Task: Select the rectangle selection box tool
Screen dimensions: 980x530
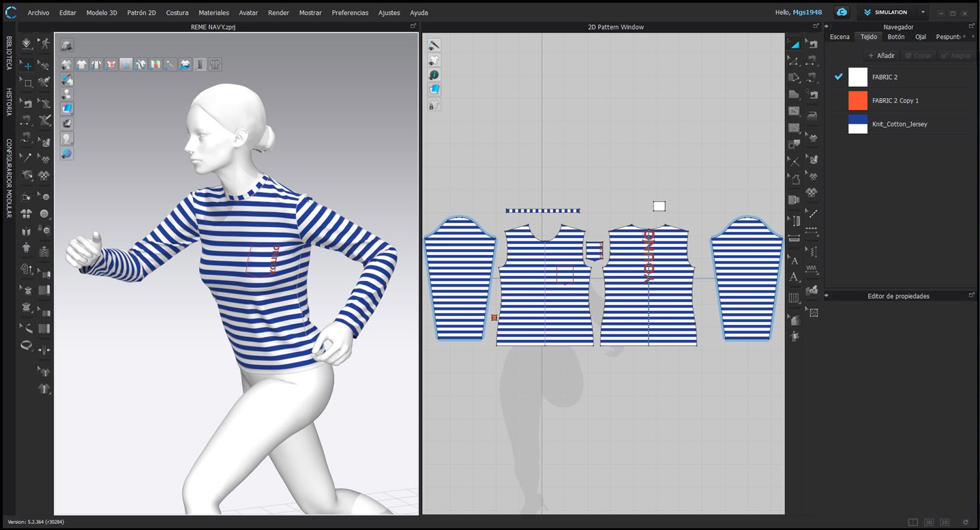Action: click(x=27, y=83)
